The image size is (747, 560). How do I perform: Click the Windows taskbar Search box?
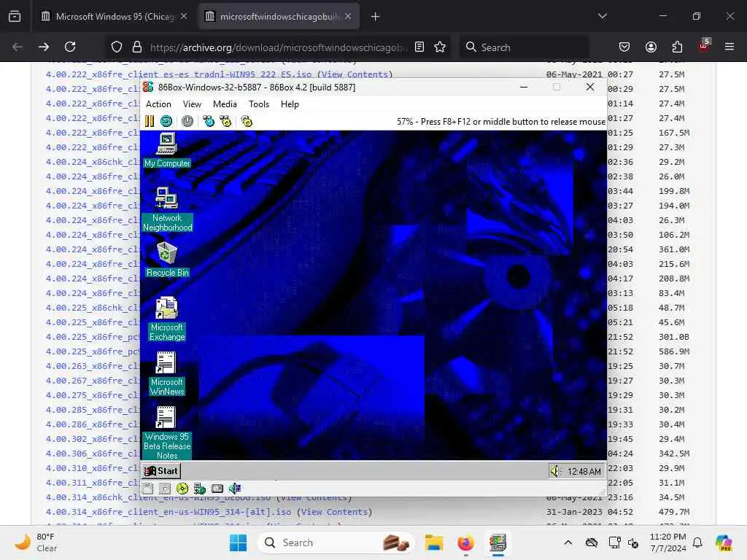[336, 542]
